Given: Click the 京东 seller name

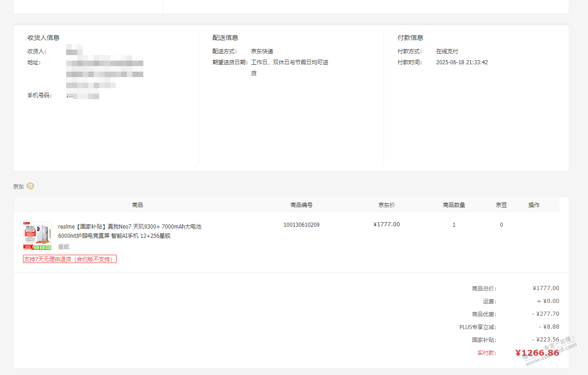Looking at the screenshot, I should point(18,187).
